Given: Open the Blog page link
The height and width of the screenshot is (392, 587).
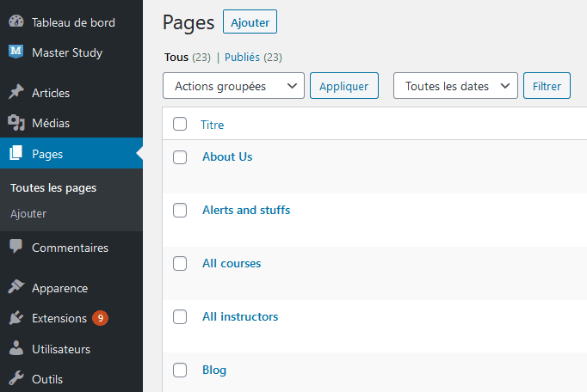Looking at the screenshot, I should click(x=214, y=370).
